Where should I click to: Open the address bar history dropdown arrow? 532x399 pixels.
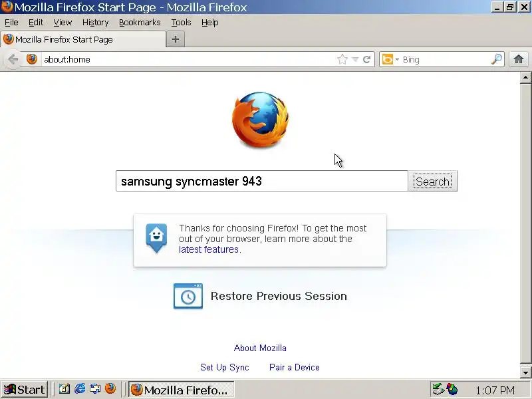355,59
